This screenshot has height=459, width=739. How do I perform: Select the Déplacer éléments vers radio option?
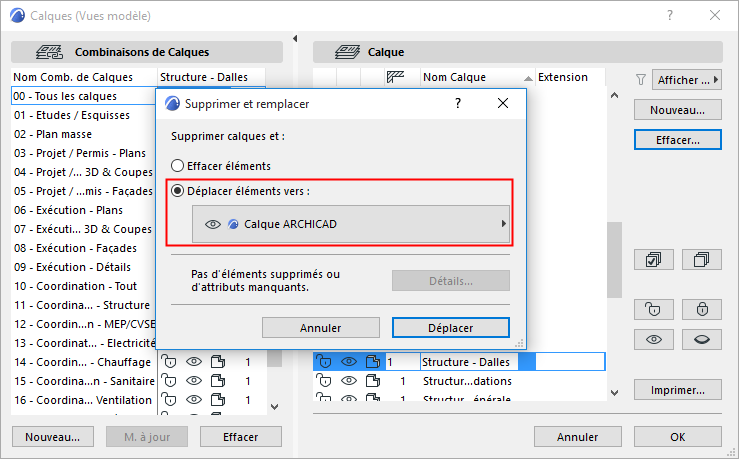click(x=178, y=191)
